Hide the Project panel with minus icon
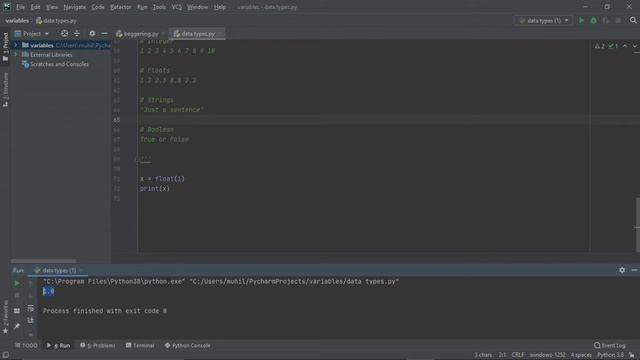The width and height of the screenshot is (640, 360). click(x=104, y=33)
